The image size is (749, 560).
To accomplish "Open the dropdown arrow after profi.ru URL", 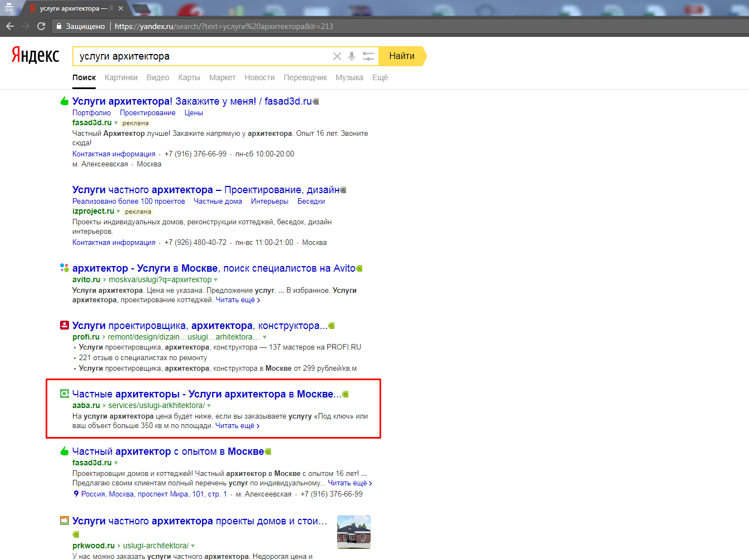I will 265,337.
